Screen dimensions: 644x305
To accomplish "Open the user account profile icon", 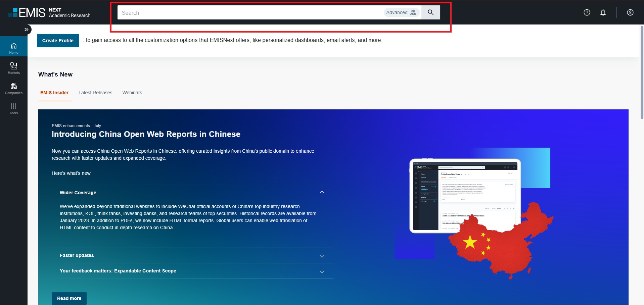I will click(x=630, y=12).
